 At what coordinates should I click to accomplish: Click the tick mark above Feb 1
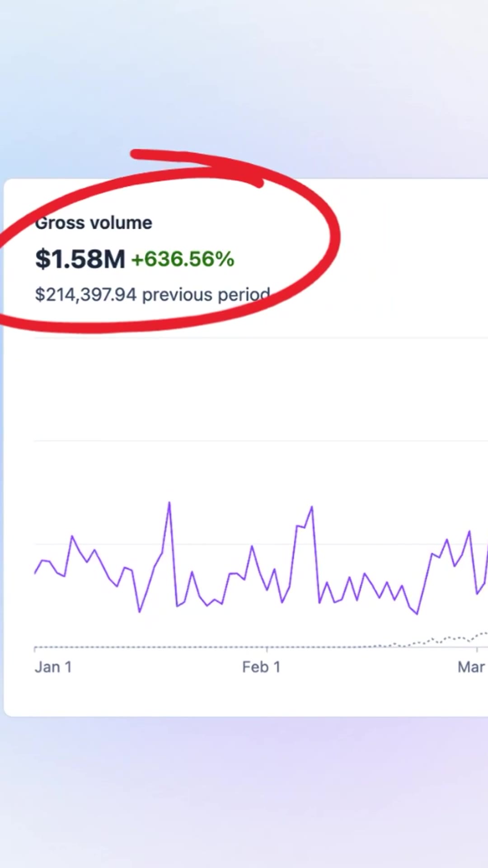[x=267, y=650]
